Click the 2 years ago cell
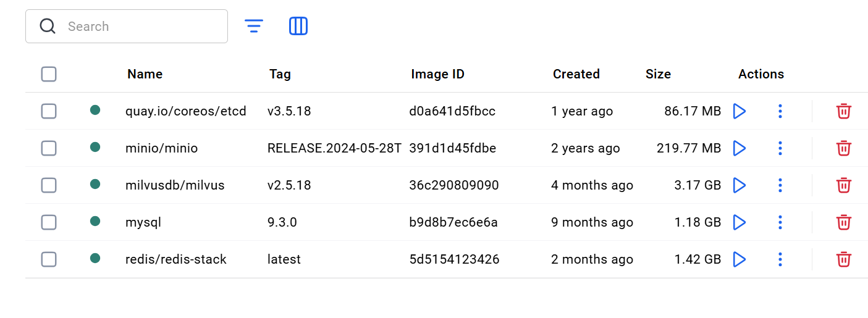 586,148
